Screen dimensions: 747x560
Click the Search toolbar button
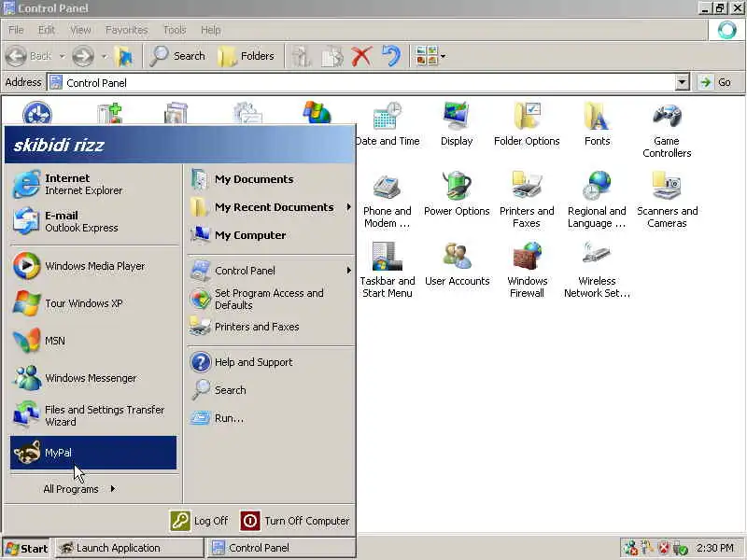[x=177, y=56]
